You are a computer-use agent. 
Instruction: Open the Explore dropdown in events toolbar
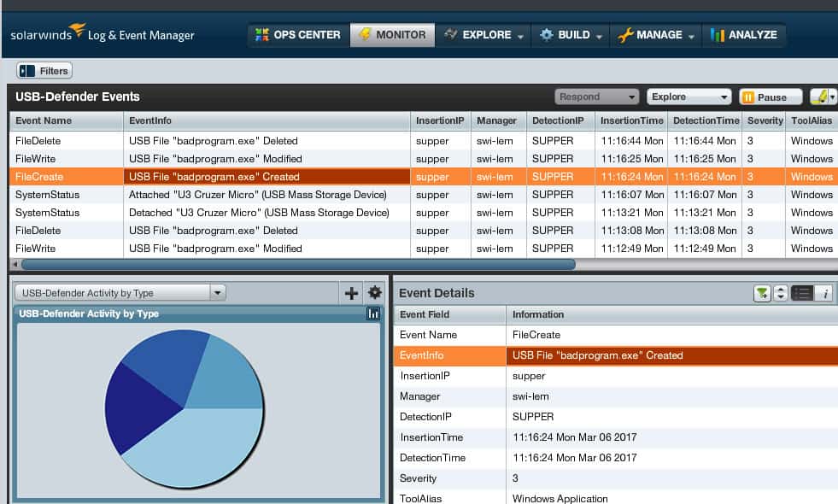[x=689, y=97]
